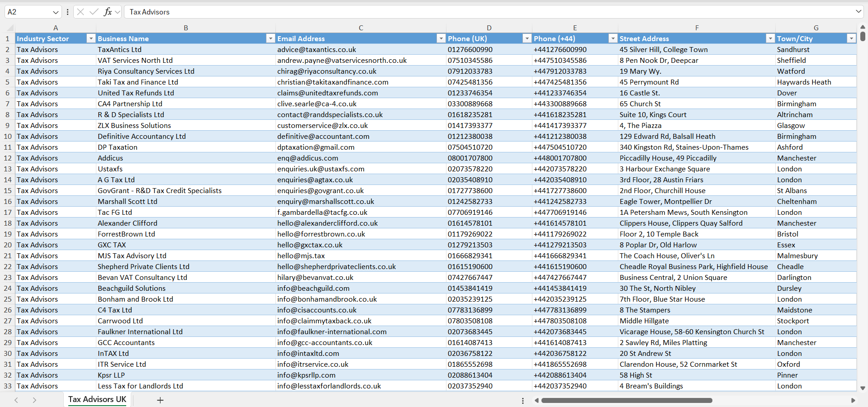Screen dimensions: 868x407
Task: Select cell United Tax Refunds Ltd
Action: pos(186,93)
